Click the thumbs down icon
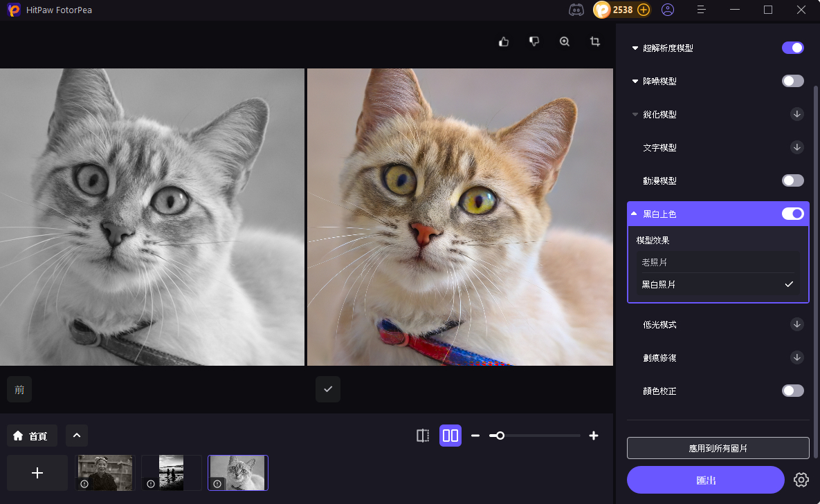The height and width of the screenshot is (504, 820). (x=534, y=41)
